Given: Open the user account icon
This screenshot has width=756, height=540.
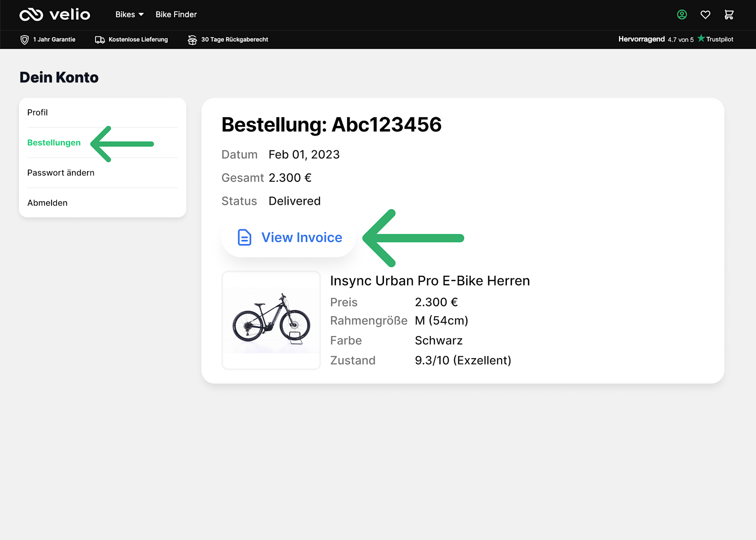Looking at the screenshot, I should (x=682, y=15).
